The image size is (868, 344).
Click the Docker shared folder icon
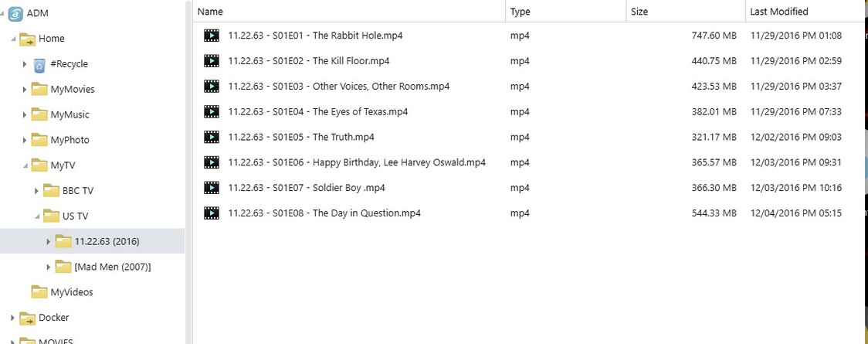pos(27,318)
